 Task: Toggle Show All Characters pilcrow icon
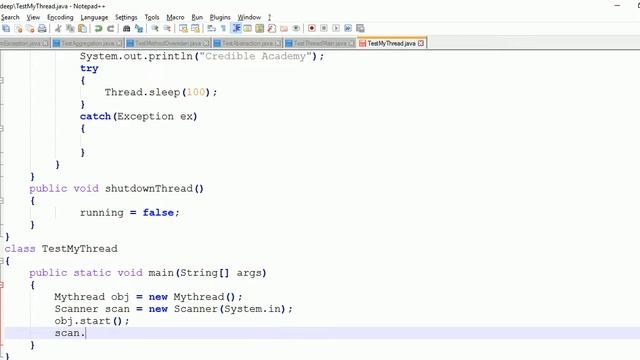point(223,28)
